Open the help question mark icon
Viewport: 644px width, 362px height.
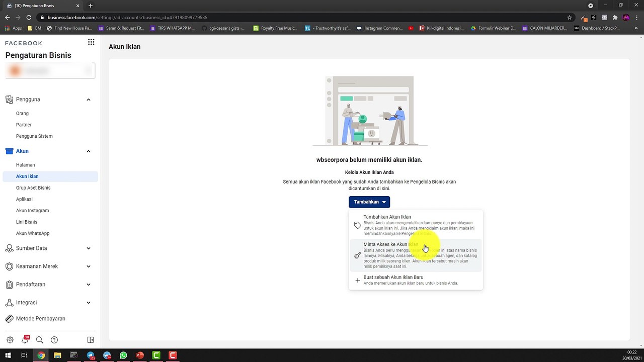click(54, 340)
